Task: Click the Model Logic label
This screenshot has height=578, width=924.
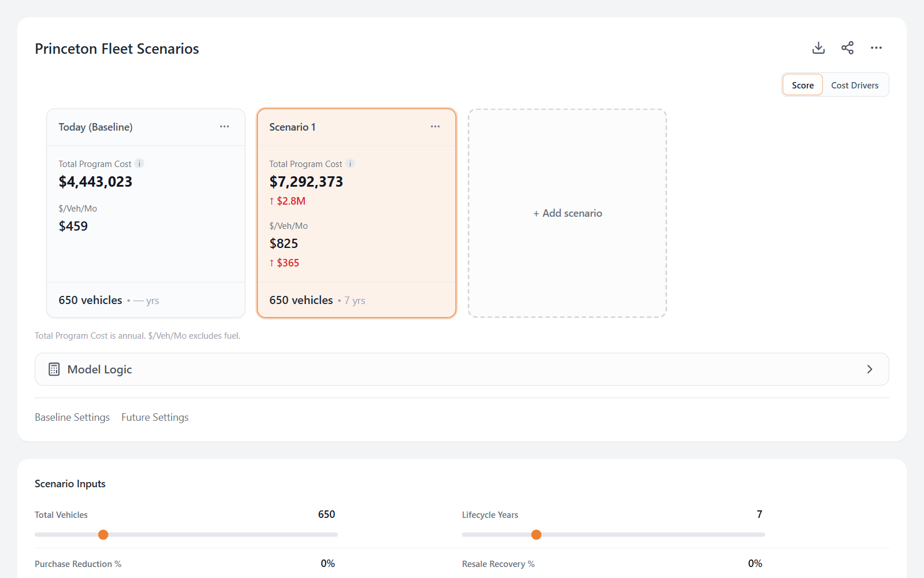Action: pos(99,369)
